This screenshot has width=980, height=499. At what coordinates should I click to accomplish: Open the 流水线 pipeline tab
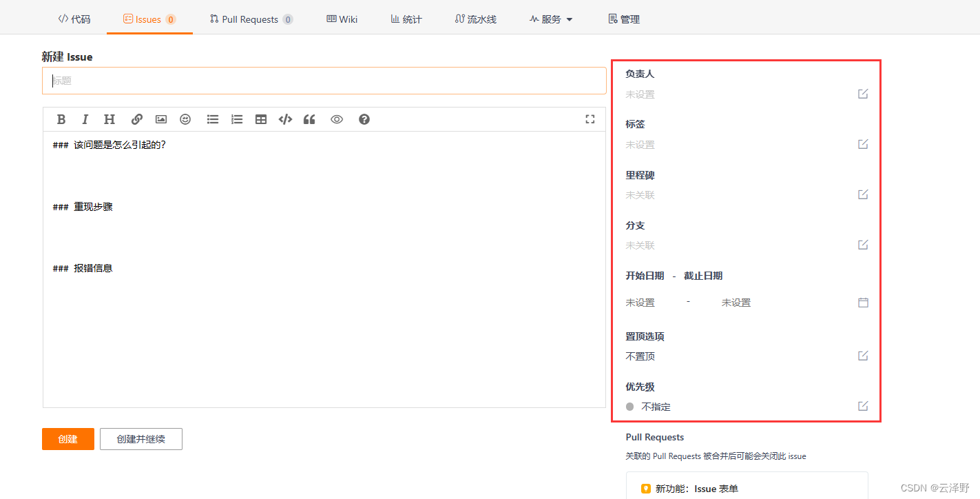click(x=476, y=19)
